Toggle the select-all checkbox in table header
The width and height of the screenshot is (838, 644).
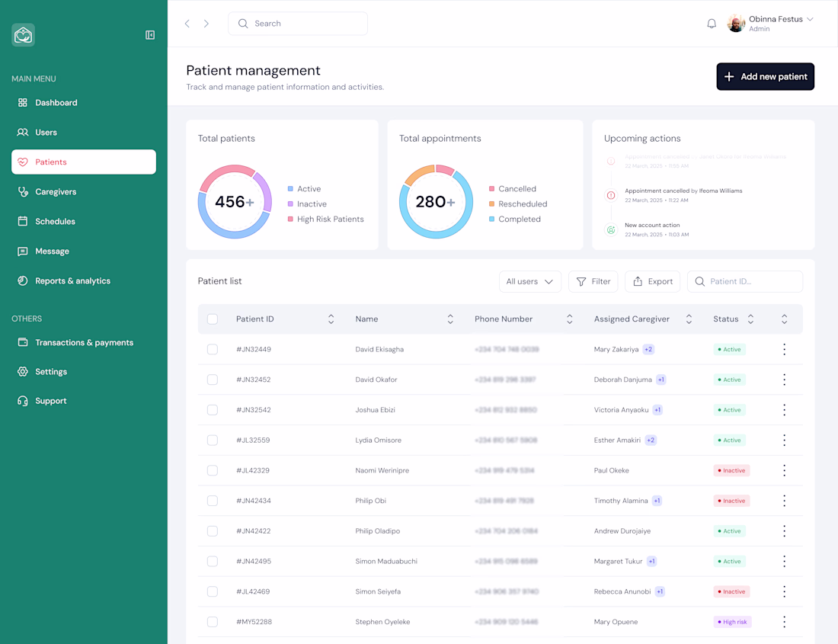213,319
